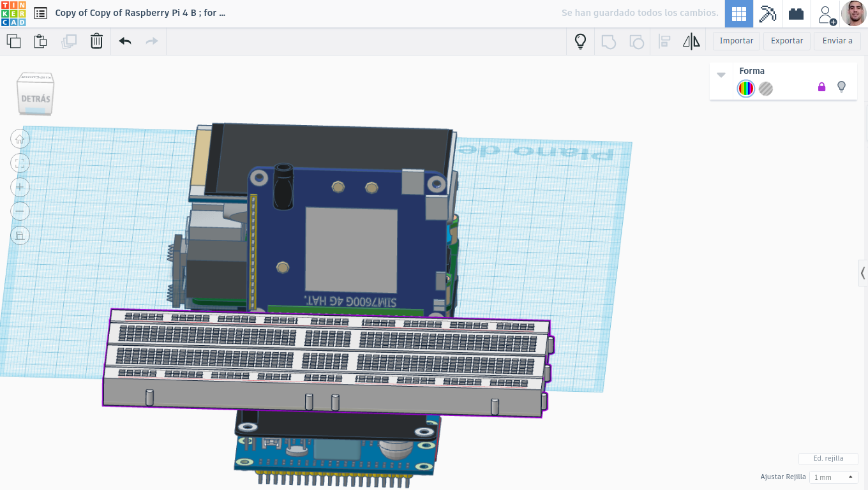This screenshot has height=490, width=868.
Task: Duplicate and repeat the shape
Action: point(68,41)
